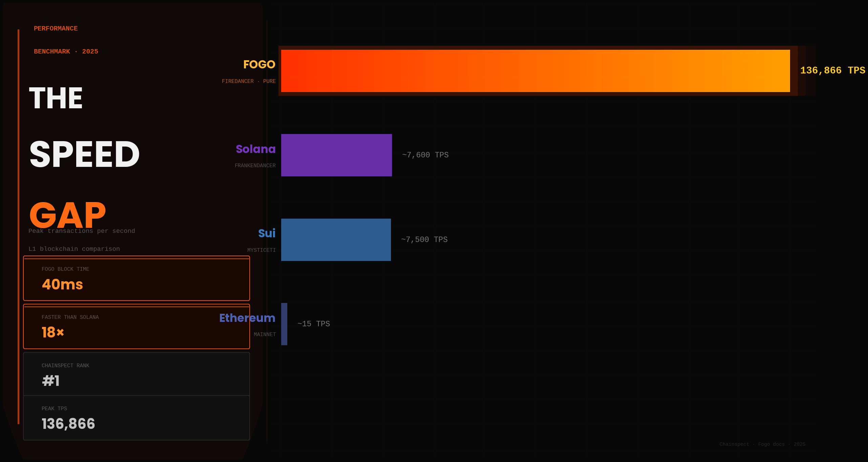
Task: Open the Peak TPS 136,866 card
Action: click(x=136, y=418)
